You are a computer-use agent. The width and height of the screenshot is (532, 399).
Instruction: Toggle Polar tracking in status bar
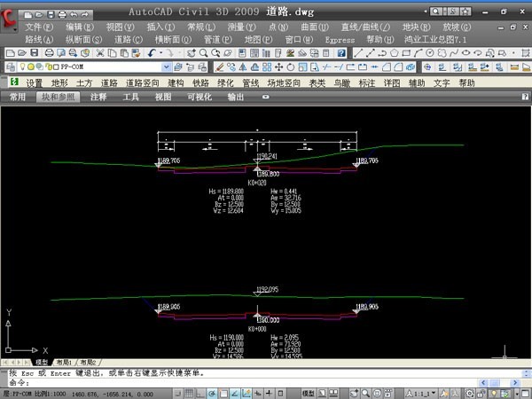(212, 394)
